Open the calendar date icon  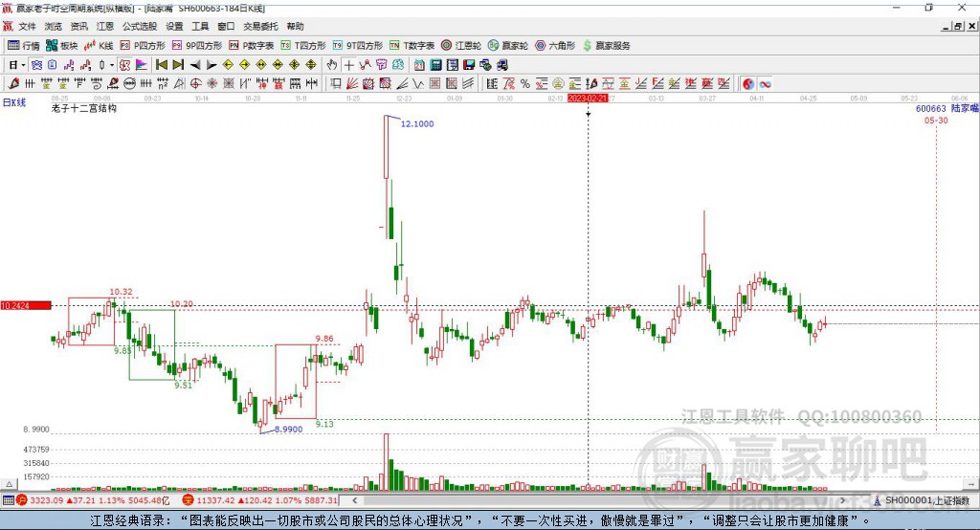coord(419,65)
